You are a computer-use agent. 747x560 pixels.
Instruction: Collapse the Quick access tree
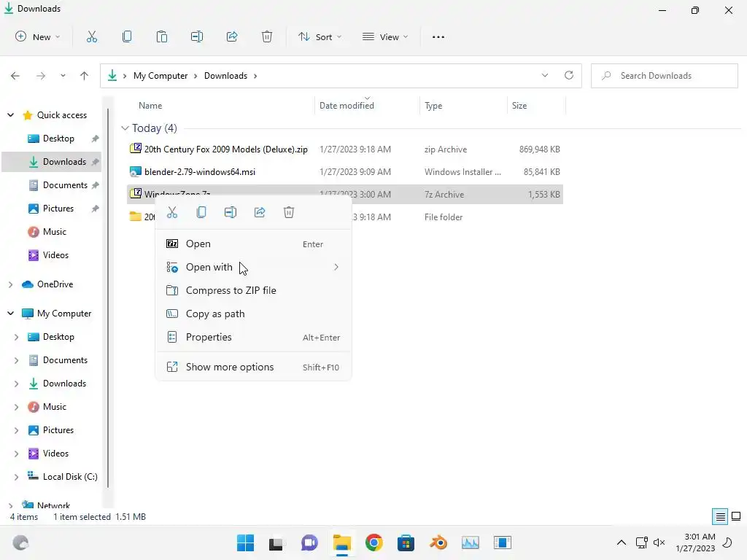click(x=10, y=114)
